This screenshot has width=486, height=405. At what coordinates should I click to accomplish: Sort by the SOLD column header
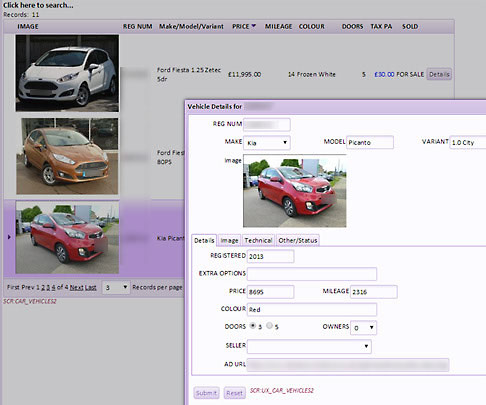[x=410, y=26]
